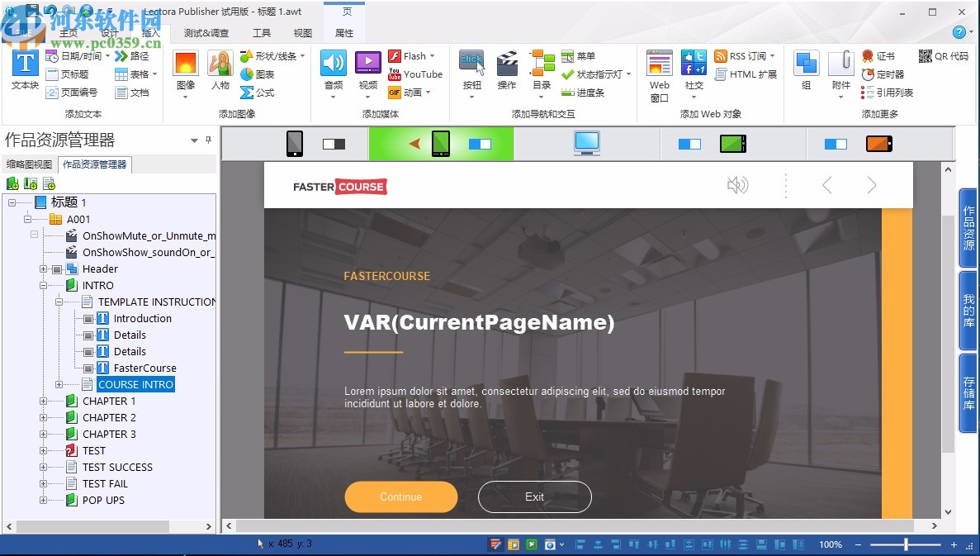980x556 pixels.
Task: Click zoom in plus button
Action: [954, 544]
